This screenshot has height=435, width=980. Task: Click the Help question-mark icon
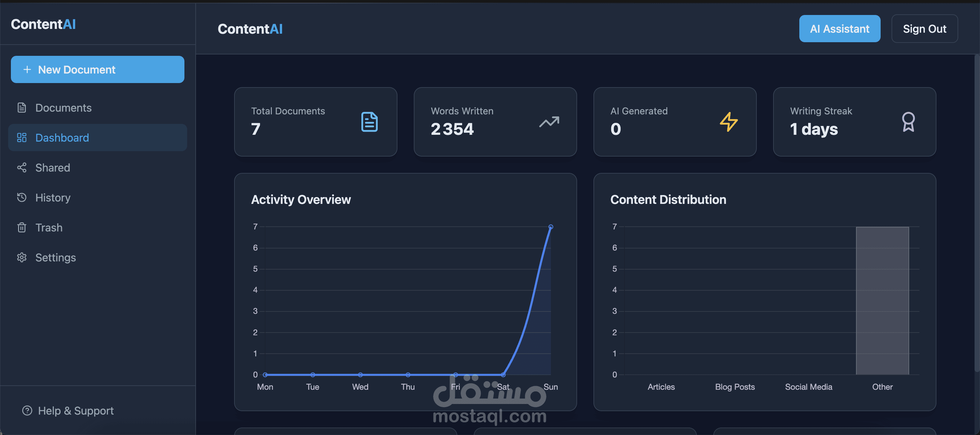[x=27, y=410]
